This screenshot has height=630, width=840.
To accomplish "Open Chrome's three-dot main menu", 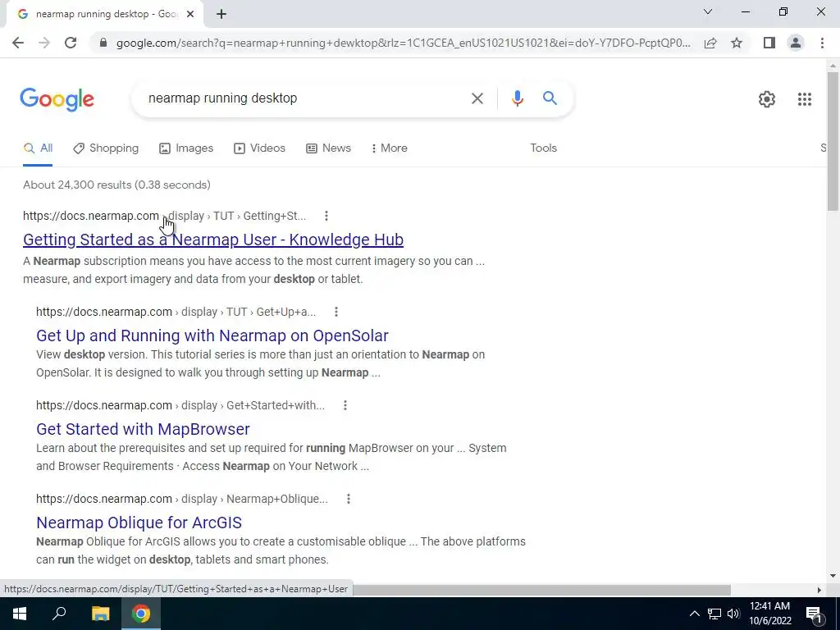I will (822, 43).
